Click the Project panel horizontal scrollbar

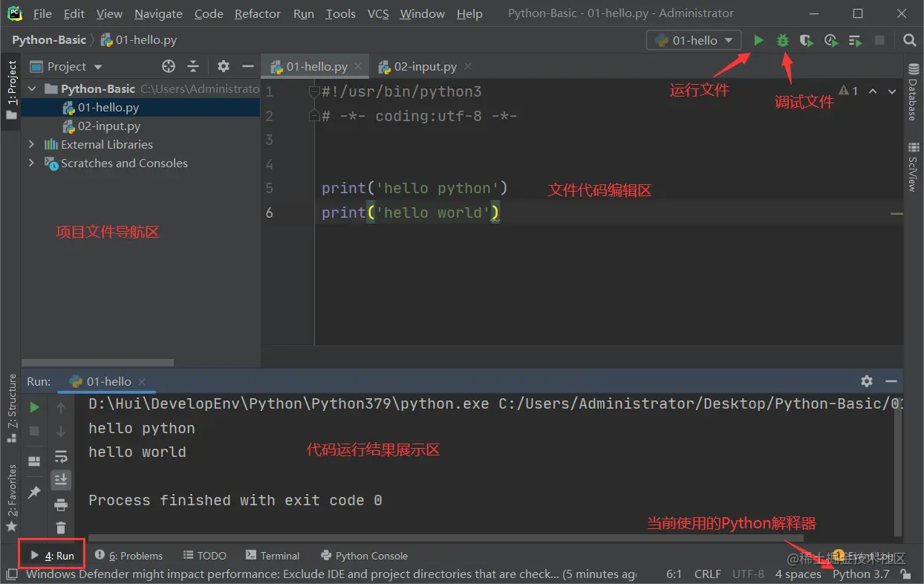pos(98,363)
